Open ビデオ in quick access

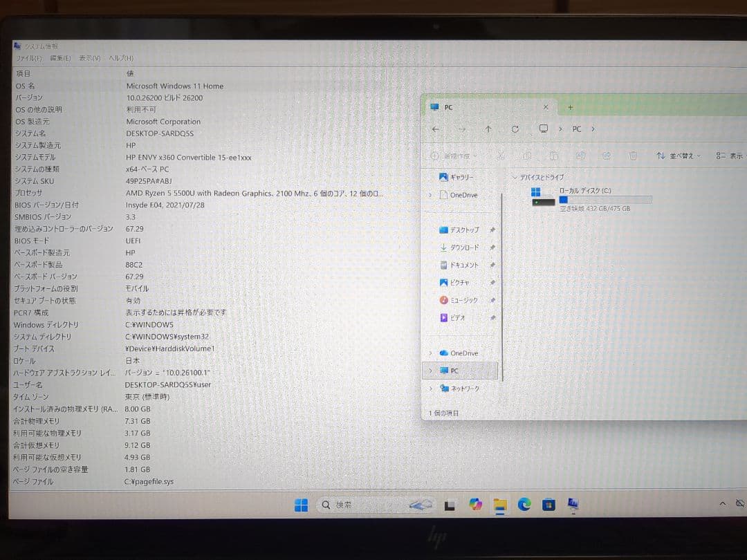click(452, 317)
